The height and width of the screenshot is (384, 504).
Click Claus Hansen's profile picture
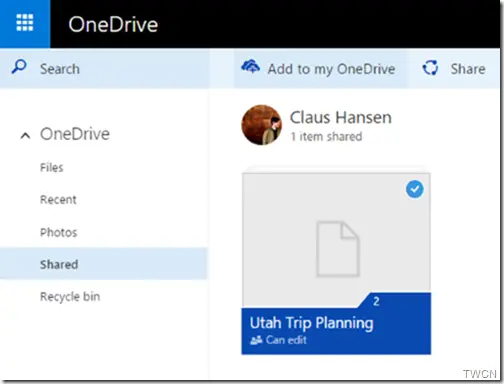point(262,125)
